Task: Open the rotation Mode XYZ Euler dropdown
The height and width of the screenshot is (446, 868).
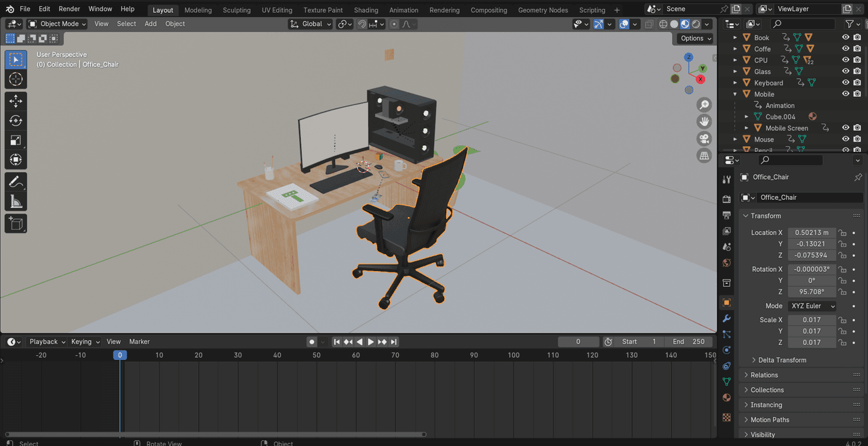Action: coord(812,306)
